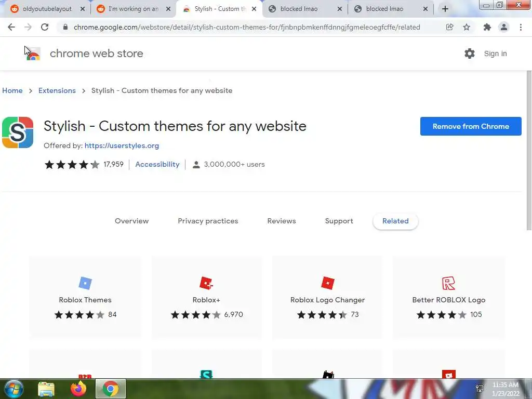The image size is (532, 399).
Task: Open the Roblox+ extension title
Action: pyautogui.click(x=206, y=300)
